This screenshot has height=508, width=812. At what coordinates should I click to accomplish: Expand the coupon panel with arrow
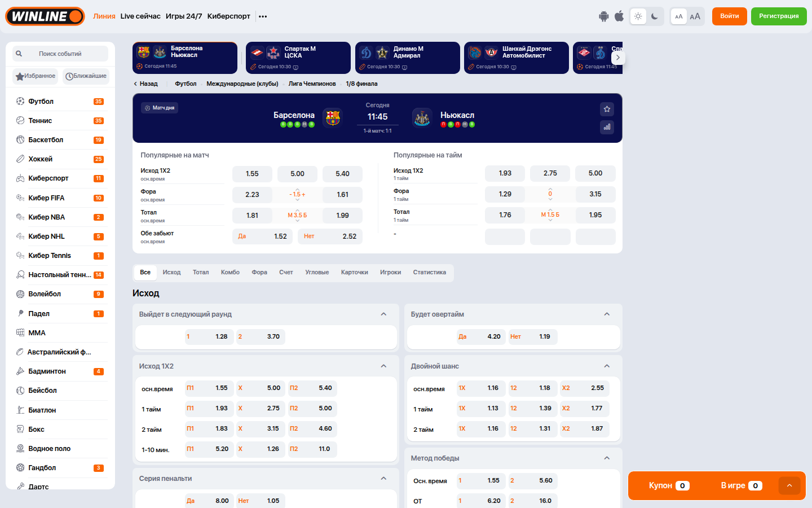[x=789, y=485]
